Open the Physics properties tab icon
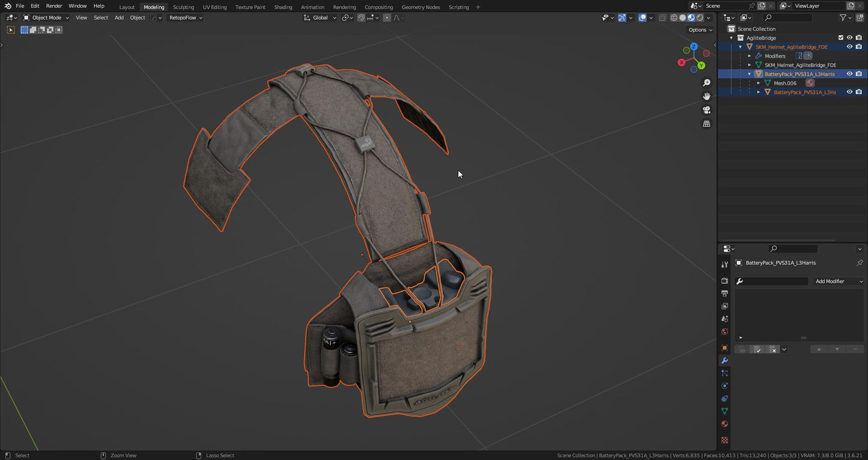Image resolution: width=868 pixels, height=460 pixels. [724, 386]
